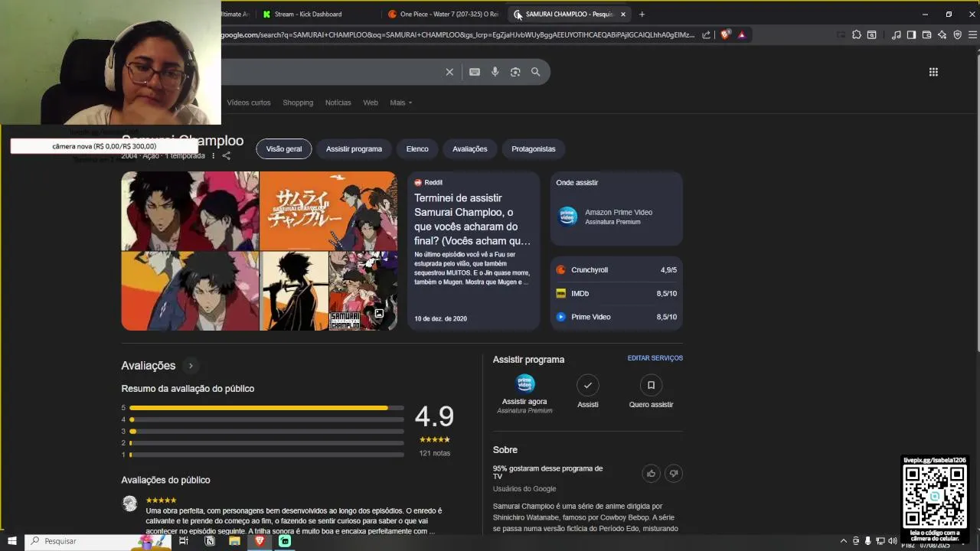Image resolution: width=980 pixels, height=551 pixels.
Task: Click the 121 notas text
Action: [435, 453]
